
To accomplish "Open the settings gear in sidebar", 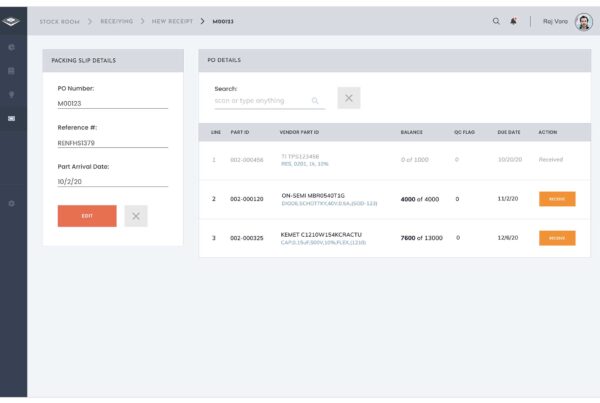I will [x=12, y=204].
